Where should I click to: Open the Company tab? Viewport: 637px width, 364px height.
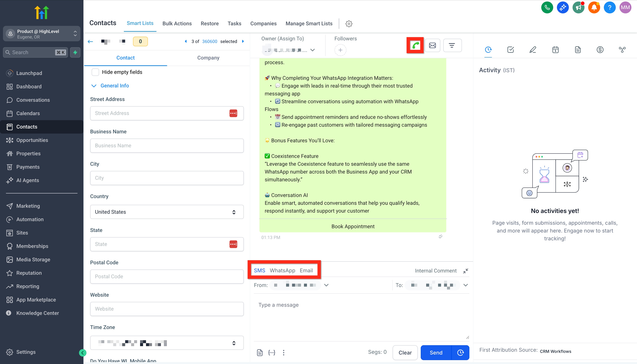point(208,58)
